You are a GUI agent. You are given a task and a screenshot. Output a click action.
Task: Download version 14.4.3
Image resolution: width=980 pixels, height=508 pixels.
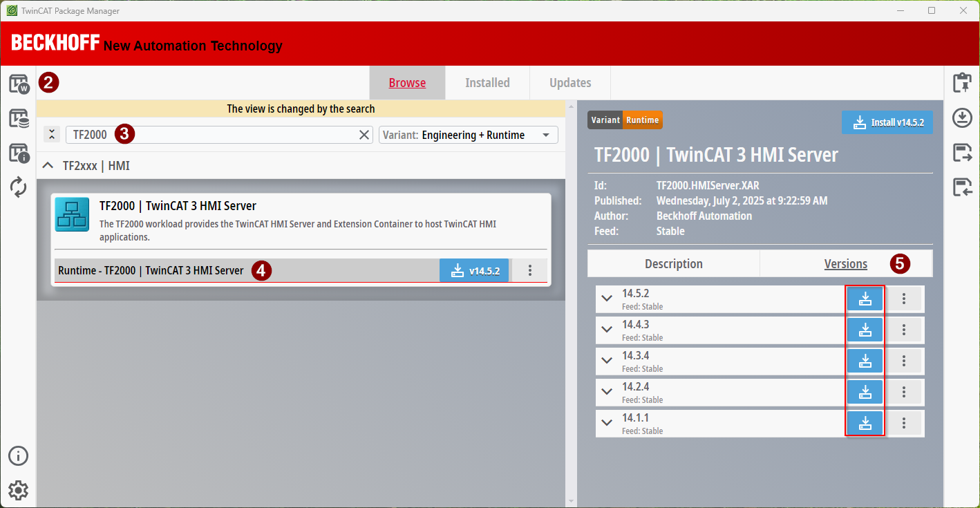click(x=865, y=330)
